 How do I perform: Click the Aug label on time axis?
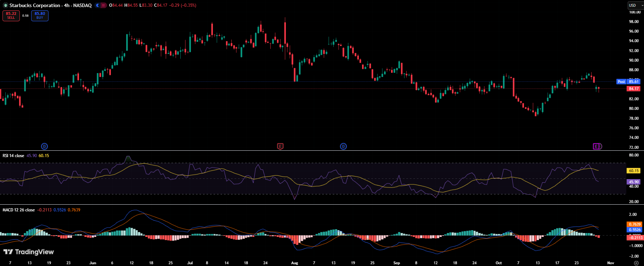click(x=294, y=263)
